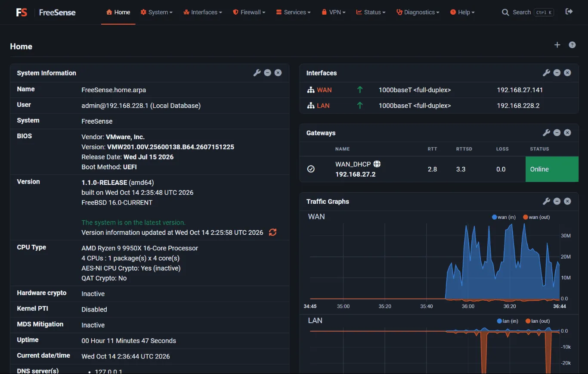This screenshot has height=374, width=588.
Task: Open the Home page help icon
Action: coord(572,45)
